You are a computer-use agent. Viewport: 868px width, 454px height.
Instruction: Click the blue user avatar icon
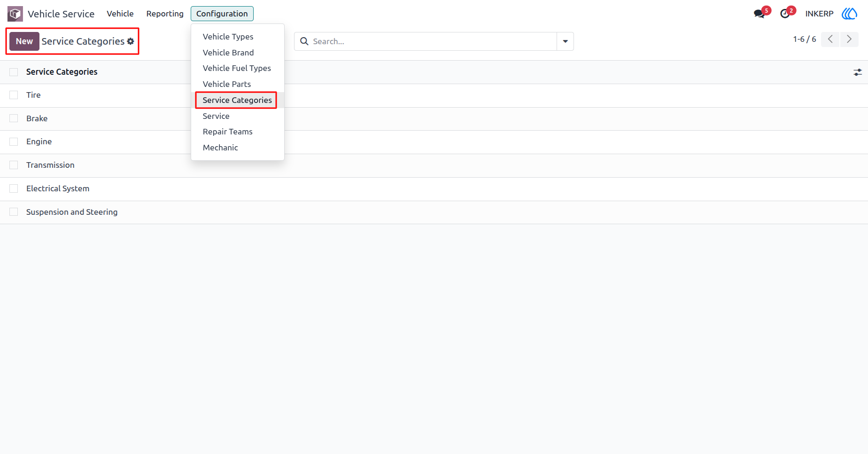(849, 14)
